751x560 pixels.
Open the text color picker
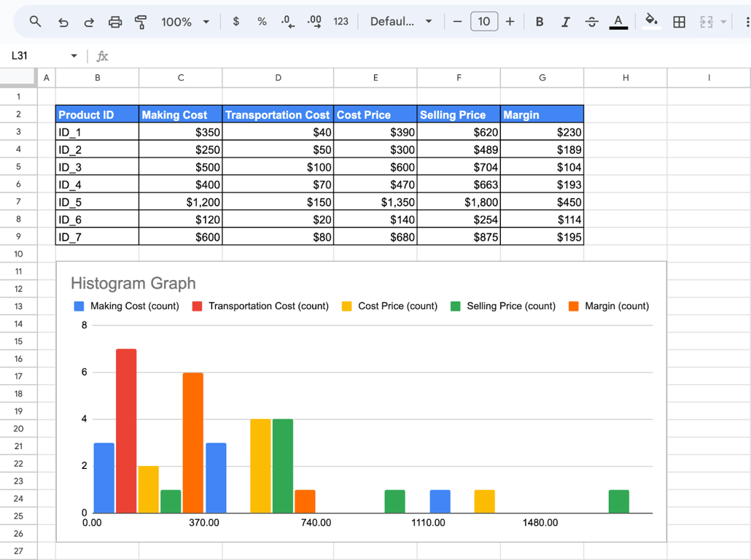pyautogui.click(x=618, y=22)
